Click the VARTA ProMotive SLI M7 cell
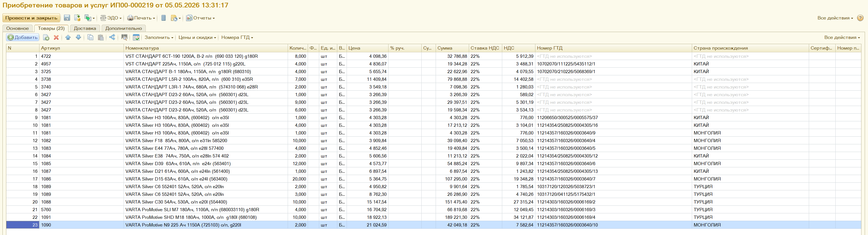The height and width of the screenshot is (235, 868). (x=205, y=210)
